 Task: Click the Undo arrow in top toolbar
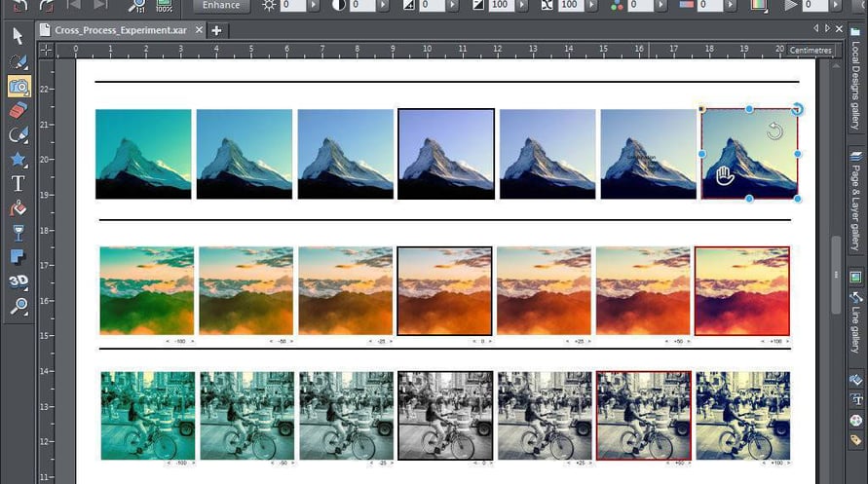(19, 6)
